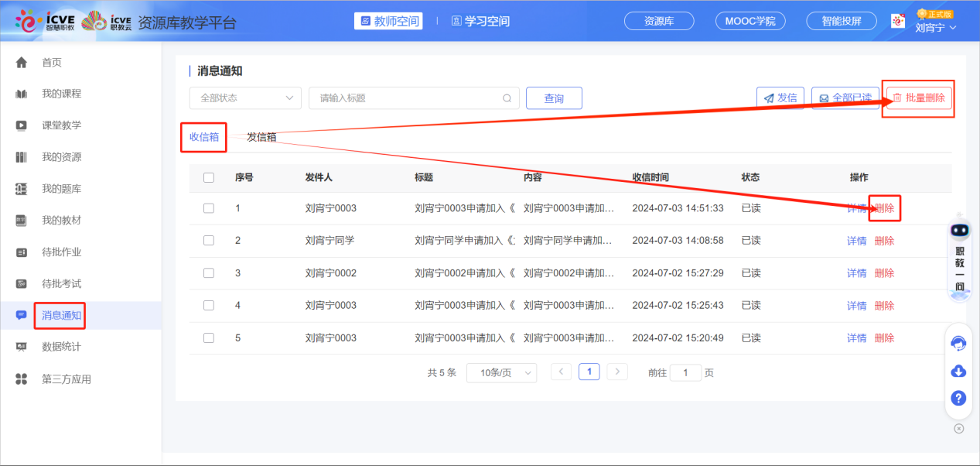Open 数据统计 from the left navigation
The height and width of the screenshot is (466, 980).
tap(60, 347)
